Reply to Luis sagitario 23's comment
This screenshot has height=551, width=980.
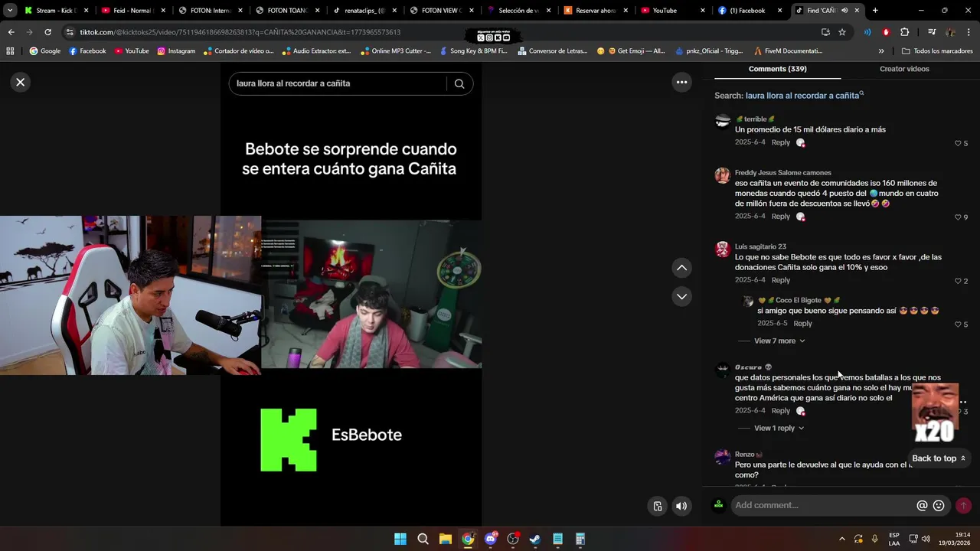tap(780, 280)
